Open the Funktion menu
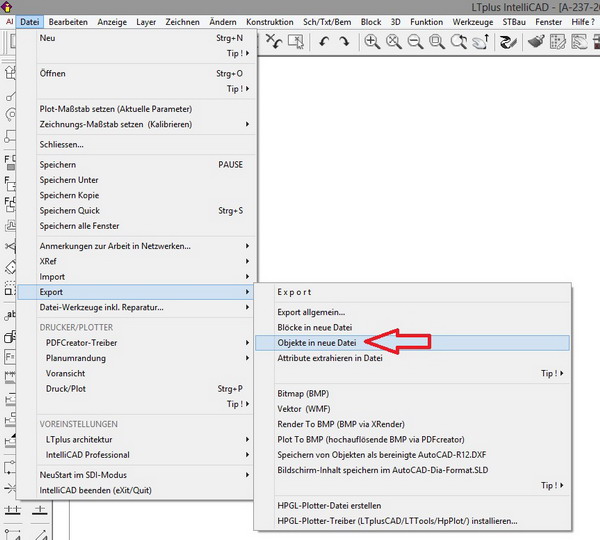Image resolution: width=600 pixels, height=540 pixels. click(x=426, y=22)
